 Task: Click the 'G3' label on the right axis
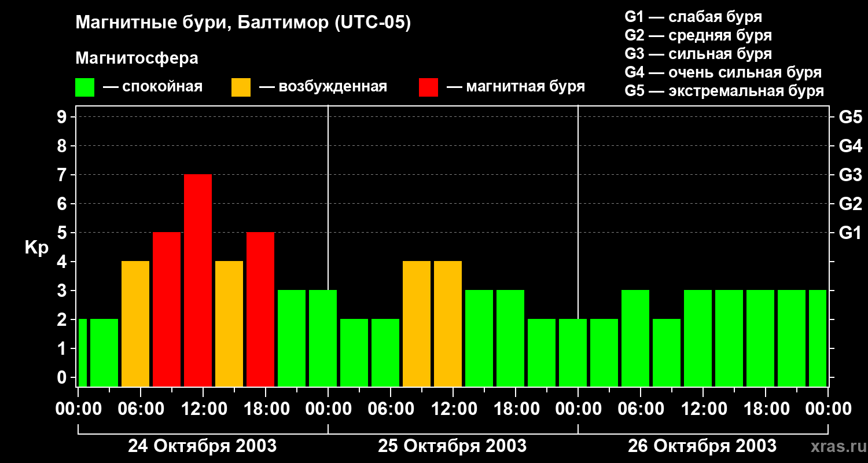850,175
